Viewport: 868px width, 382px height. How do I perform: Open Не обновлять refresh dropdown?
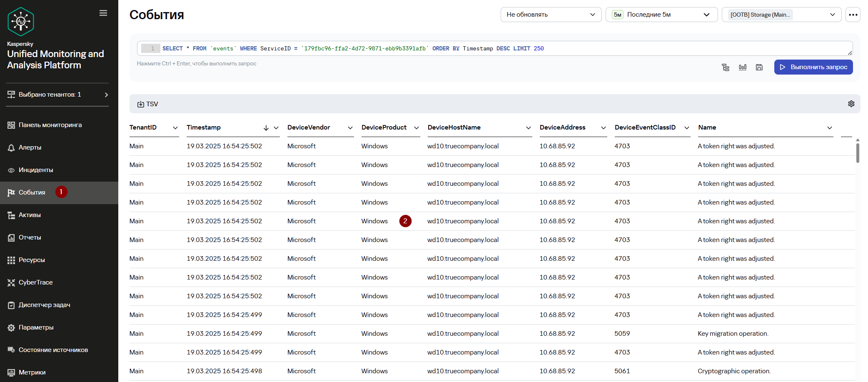pos(551,15)
